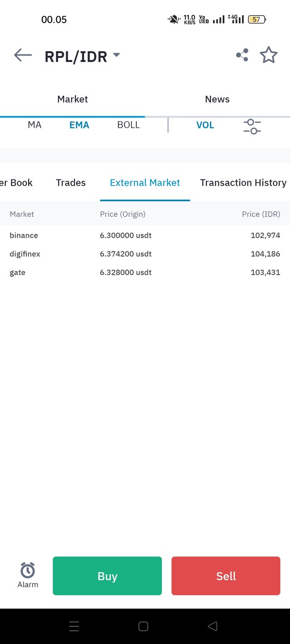Open Android recent apps menu icon
This screenshot has height=644, width=290.
click(74, 626)
